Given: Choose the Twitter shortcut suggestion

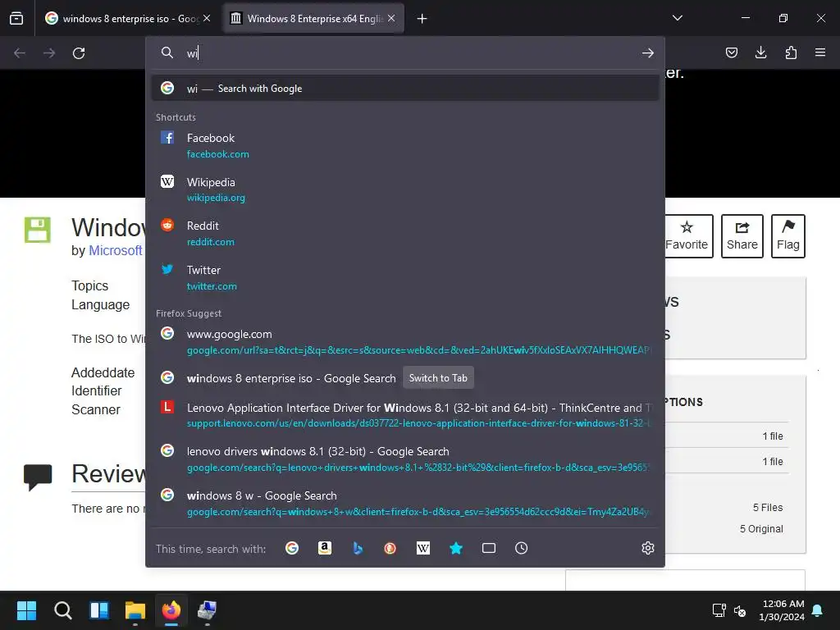Looking at the screenshot, I should (405, 277).
